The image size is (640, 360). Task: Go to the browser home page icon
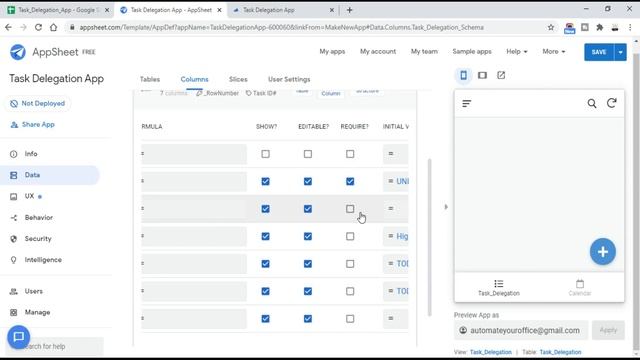tap(53, 27)
